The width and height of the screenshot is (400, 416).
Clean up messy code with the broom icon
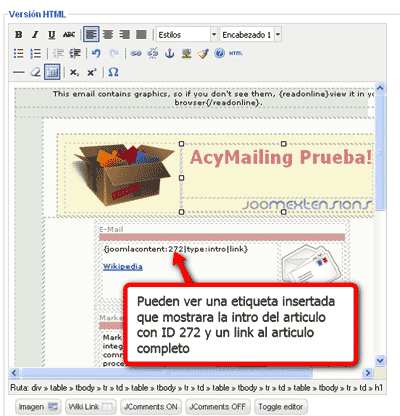tap(203, 53)
